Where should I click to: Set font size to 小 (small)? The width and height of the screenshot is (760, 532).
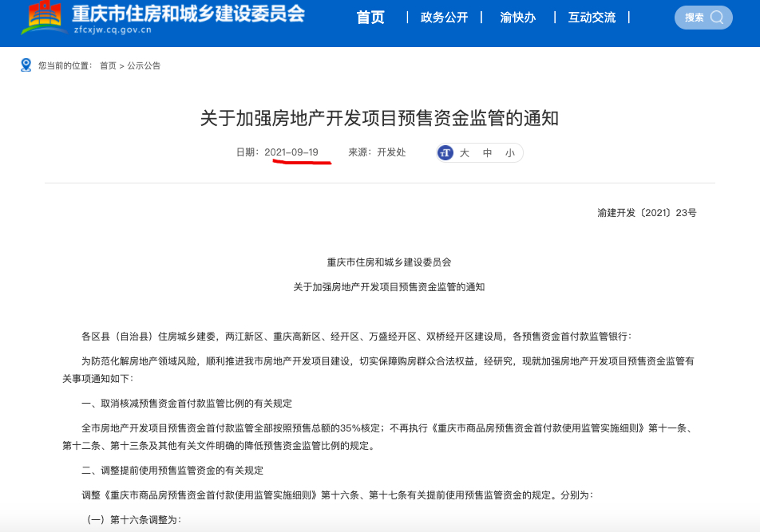509,153
